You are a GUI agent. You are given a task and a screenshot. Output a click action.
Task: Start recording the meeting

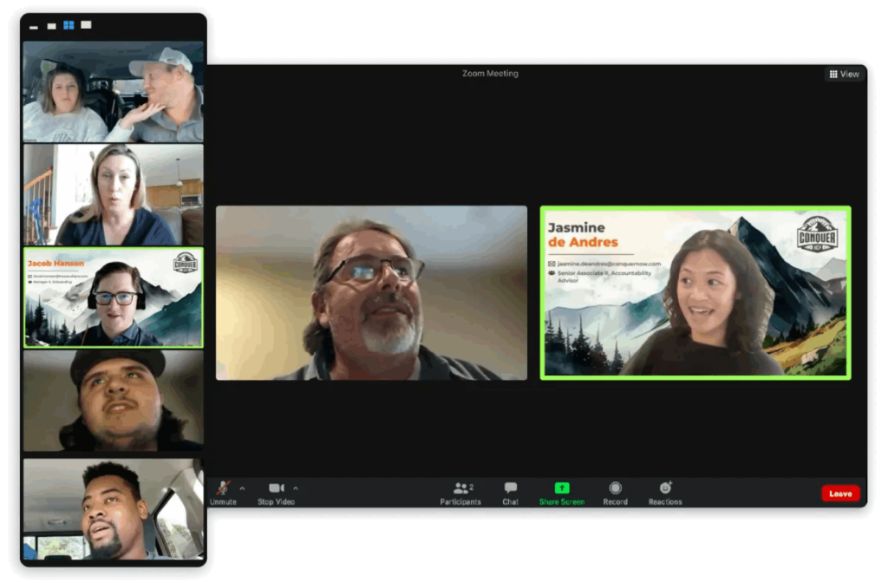click(x=615, y=493)
